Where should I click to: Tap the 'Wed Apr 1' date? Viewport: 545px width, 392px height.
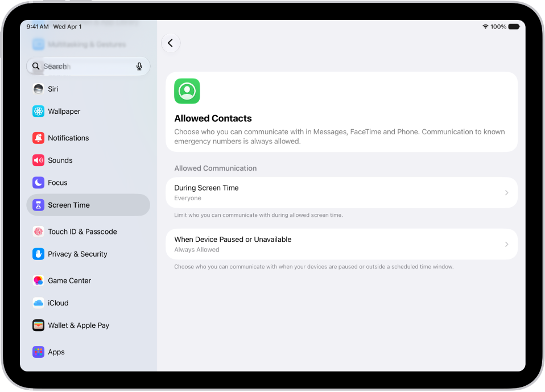point(68,27)
